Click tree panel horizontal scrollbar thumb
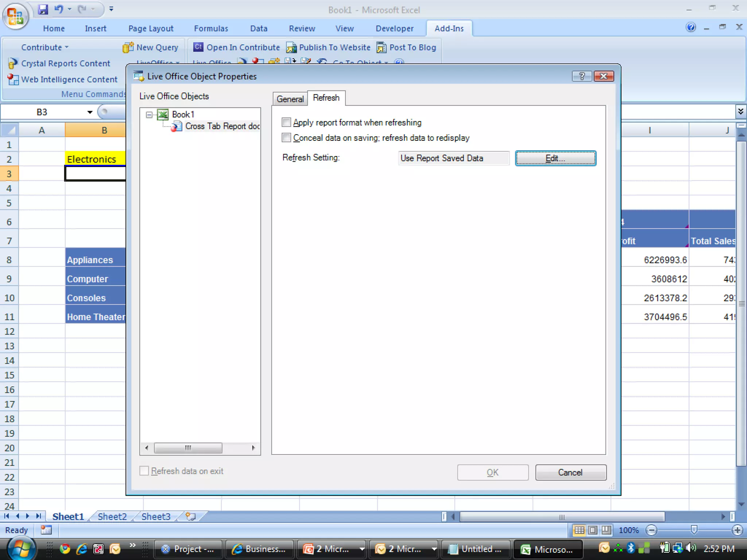 point(188,448)
